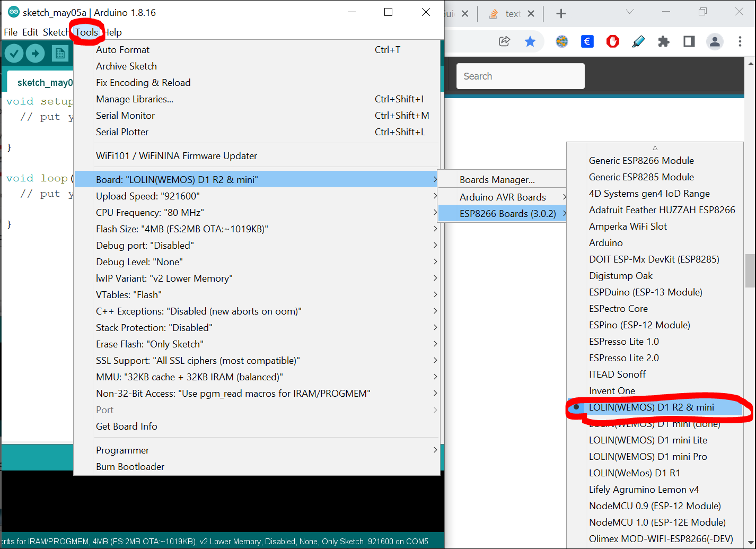Open the Edit menu in Arduino
The width and height of the screenshot is (756, 549).
click(30, 32)
